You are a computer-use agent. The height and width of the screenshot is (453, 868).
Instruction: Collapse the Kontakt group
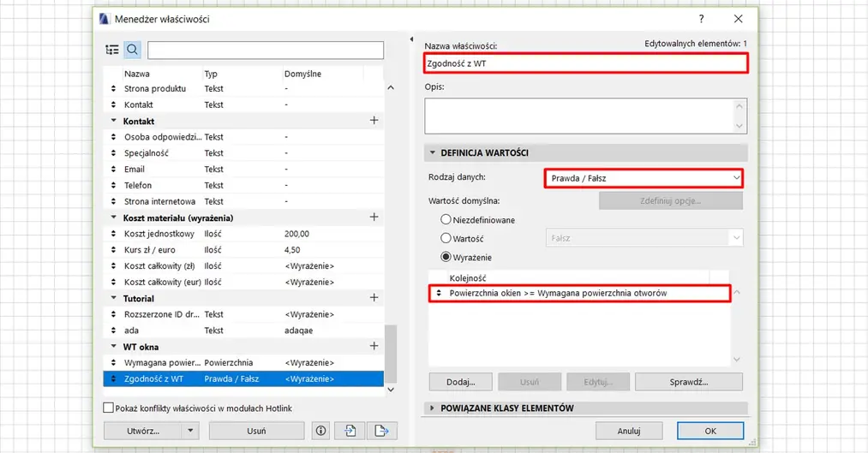coord(113,121)
